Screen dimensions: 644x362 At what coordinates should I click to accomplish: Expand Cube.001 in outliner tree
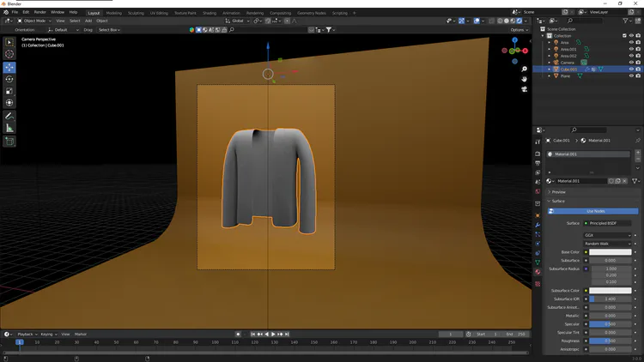[x=550, y=69]
